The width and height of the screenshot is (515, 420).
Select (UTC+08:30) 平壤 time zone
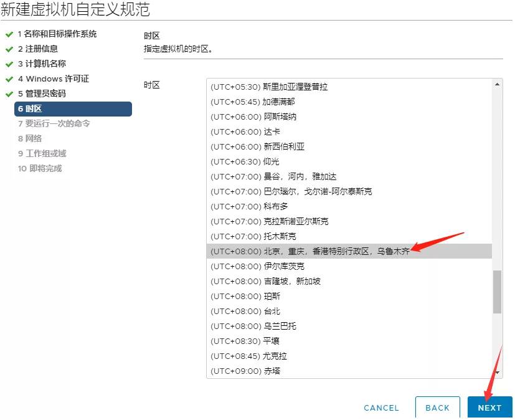[x=245, y=341]
